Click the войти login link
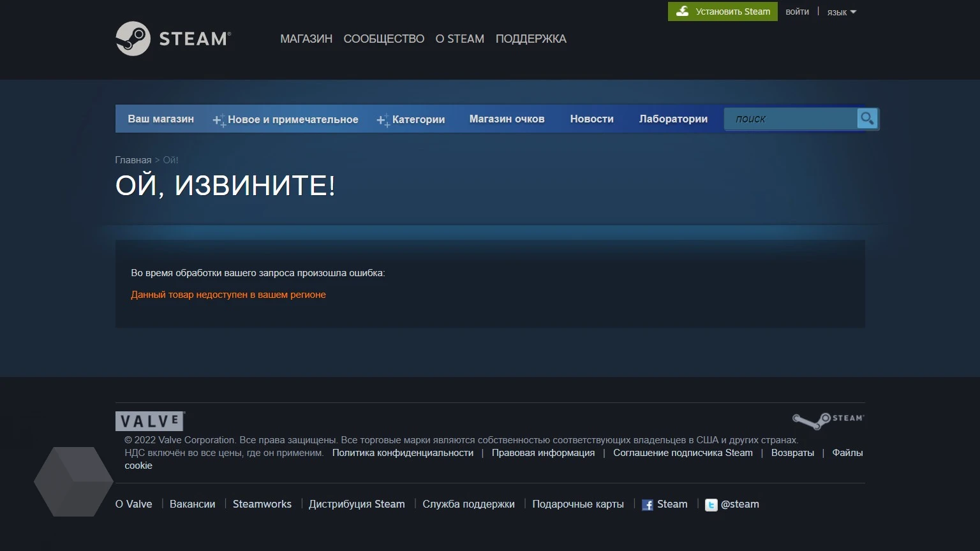The width and height of the screenshot is (980, 551). [797, 11]
